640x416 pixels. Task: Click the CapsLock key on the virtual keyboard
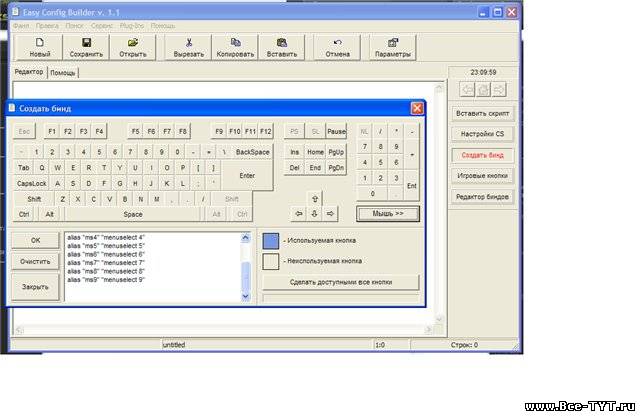coord(31,184)
